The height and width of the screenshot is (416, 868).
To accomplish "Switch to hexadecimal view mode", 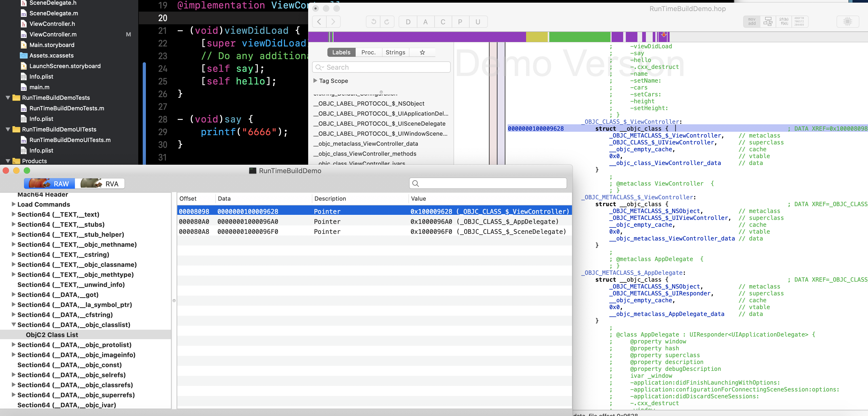I will [800, 22].
